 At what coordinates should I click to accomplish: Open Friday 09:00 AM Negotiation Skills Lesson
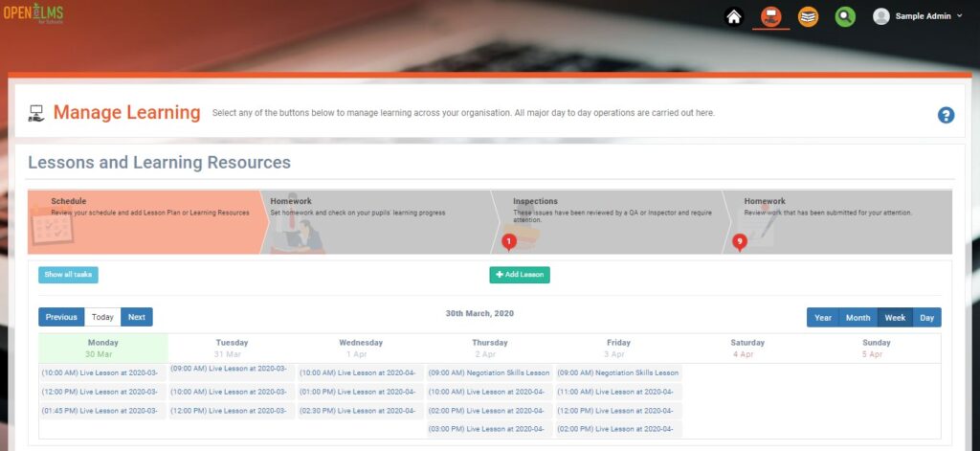[x=619, y=373]
